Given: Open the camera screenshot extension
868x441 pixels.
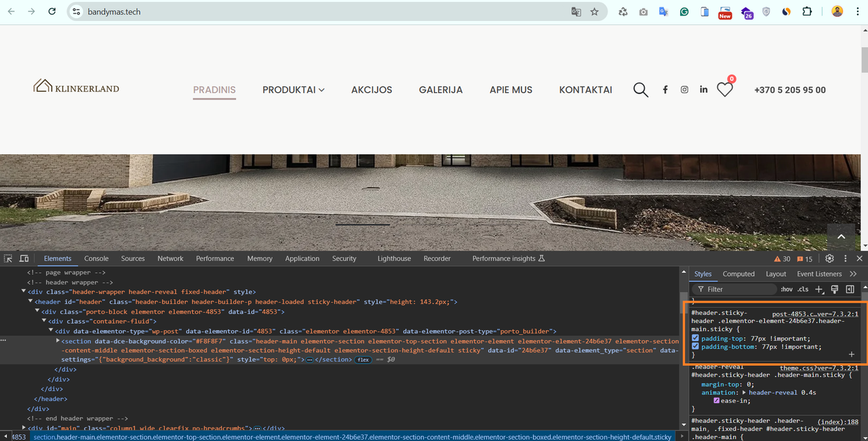Looking at the screenshot, I should [x=644, y=12].
